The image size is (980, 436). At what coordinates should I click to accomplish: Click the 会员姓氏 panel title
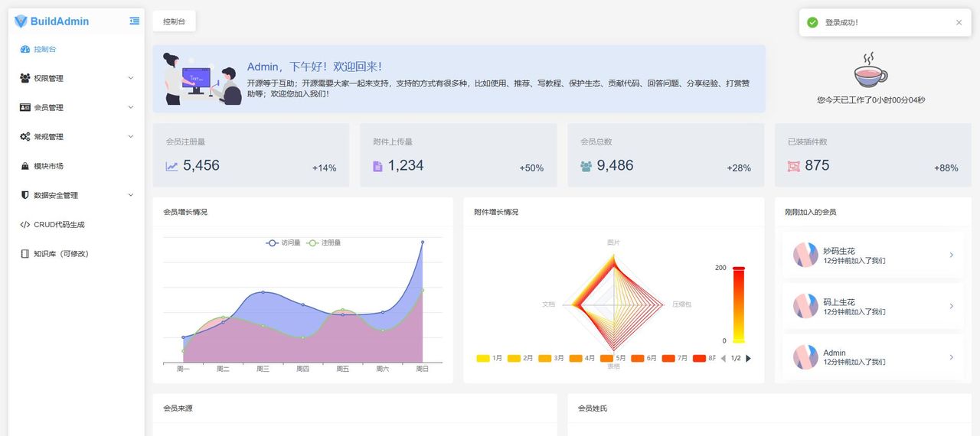click(x=593, y=408)
